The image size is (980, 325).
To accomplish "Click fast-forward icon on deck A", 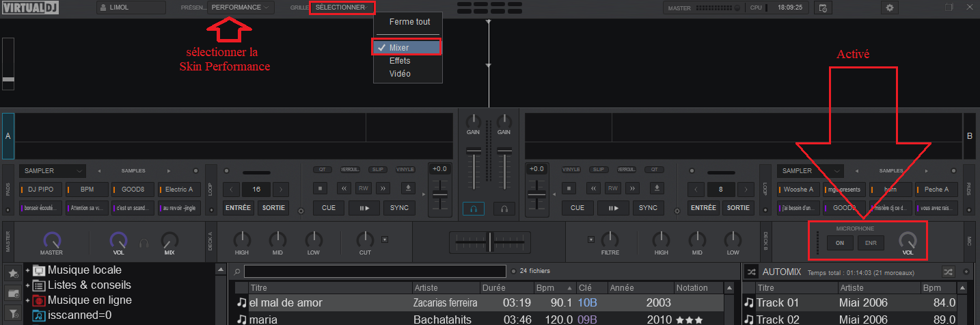I will 384,188.
